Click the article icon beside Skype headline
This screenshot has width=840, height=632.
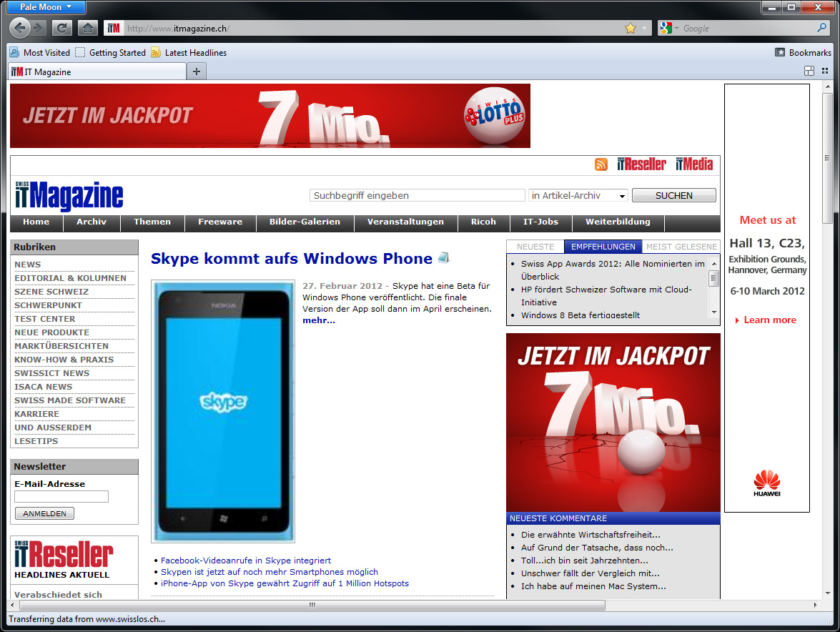[443, 257]
